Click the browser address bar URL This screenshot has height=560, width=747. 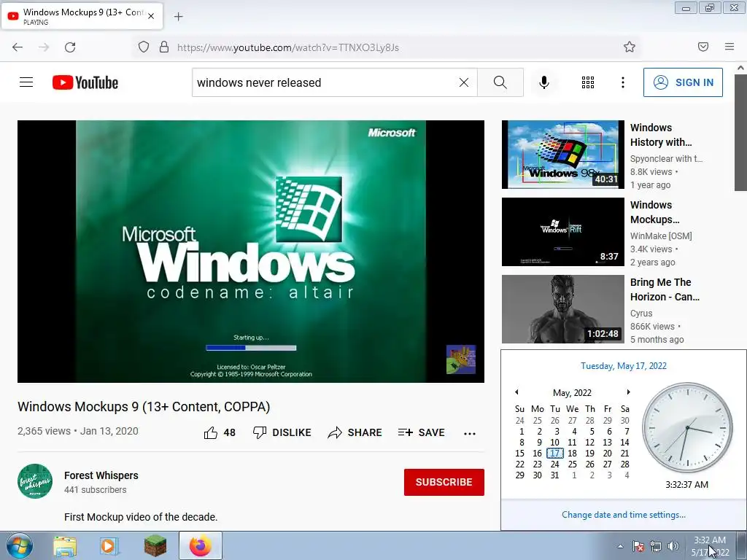point(287,47)
